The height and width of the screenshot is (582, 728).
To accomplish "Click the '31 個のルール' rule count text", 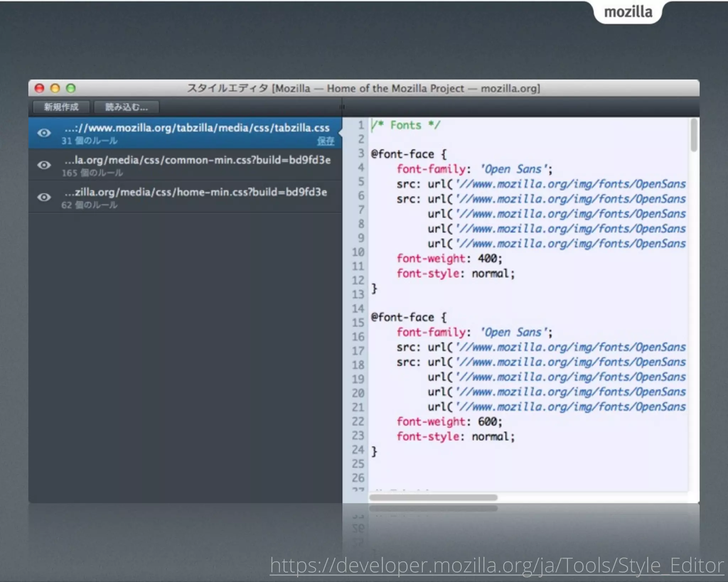I will click(x=89, y=141).
